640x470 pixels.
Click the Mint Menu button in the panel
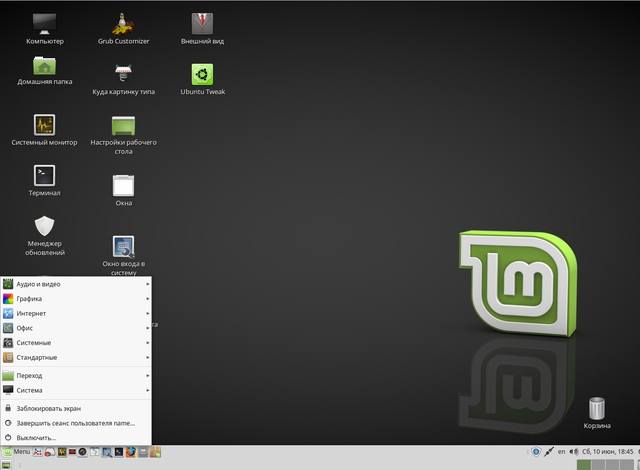[x=17, y=452]
